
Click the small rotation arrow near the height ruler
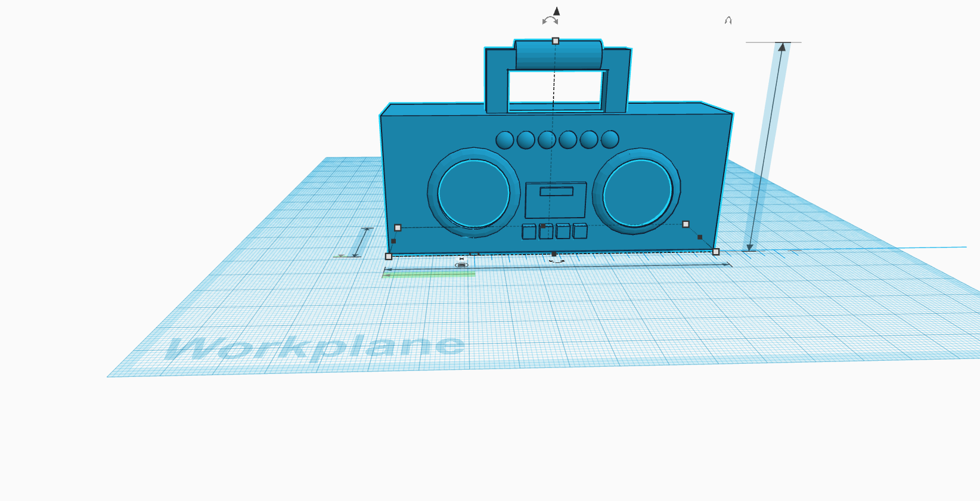[728, 20]
